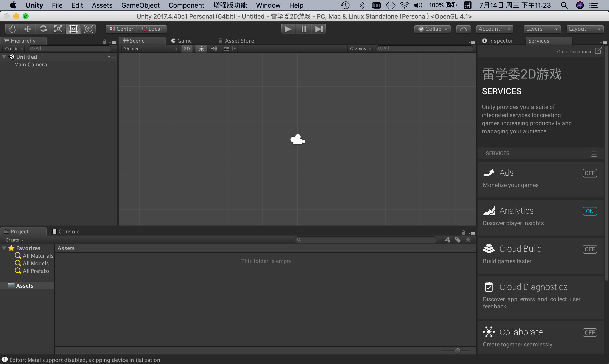Select the Scale tool

click(58, 29)
